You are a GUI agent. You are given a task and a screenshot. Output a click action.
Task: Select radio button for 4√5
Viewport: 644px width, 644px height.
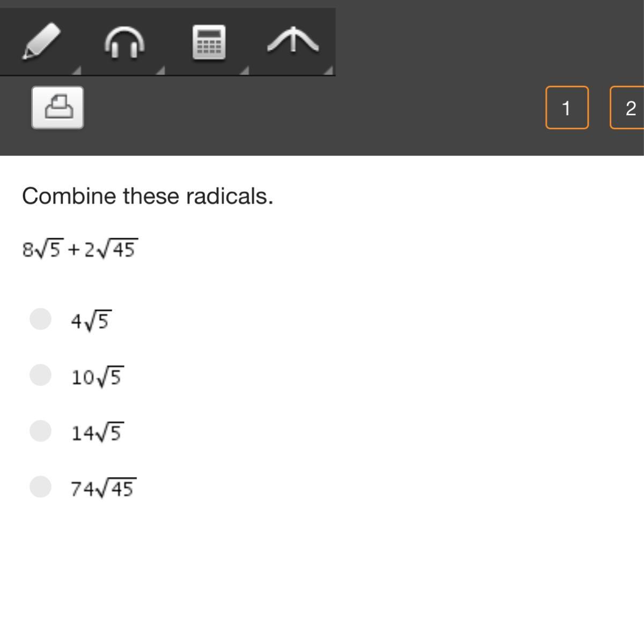tap(40, 319)
